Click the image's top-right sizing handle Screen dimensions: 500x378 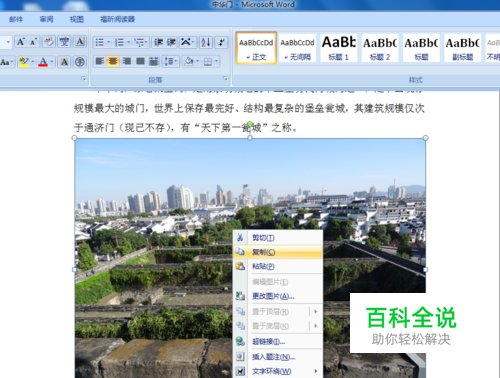[x=425, y=138]
